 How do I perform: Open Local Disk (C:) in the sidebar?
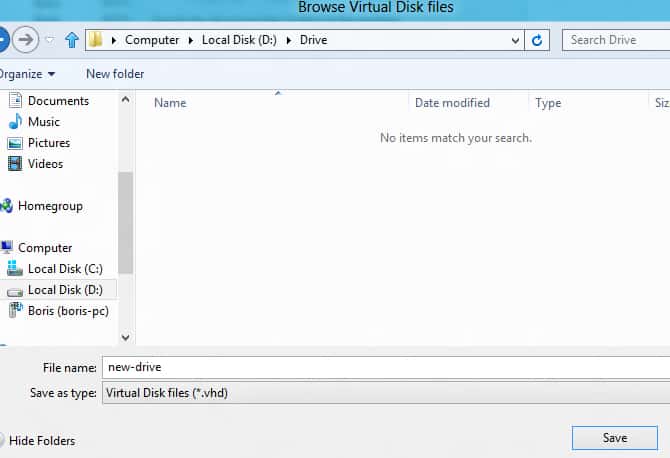pos(64,269)
